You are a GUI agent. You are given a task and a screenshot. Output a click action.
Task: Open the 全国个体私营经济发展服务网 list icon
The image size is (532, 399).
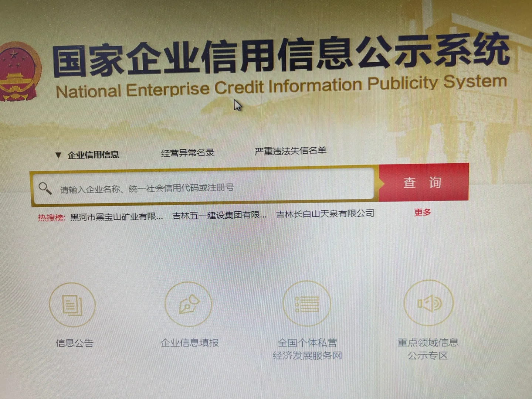pos(307,304)
